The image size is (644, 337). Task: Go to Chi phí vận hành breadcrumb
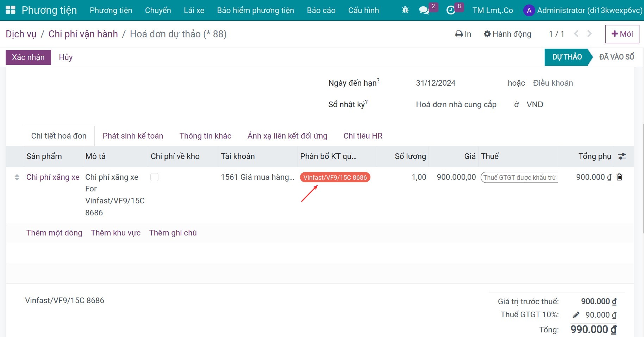click(x=83, y=34)
